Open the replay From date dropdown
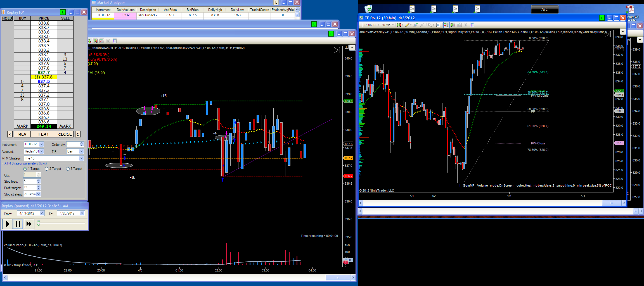The width and height of the screenshot is (644, 286). pyautogui.click(x=42, y=213)
